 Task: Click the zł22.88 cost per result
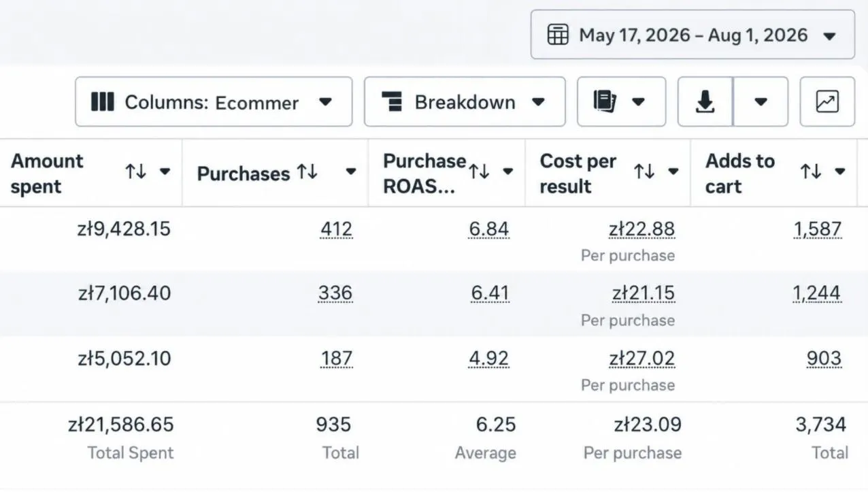point(641,229)
